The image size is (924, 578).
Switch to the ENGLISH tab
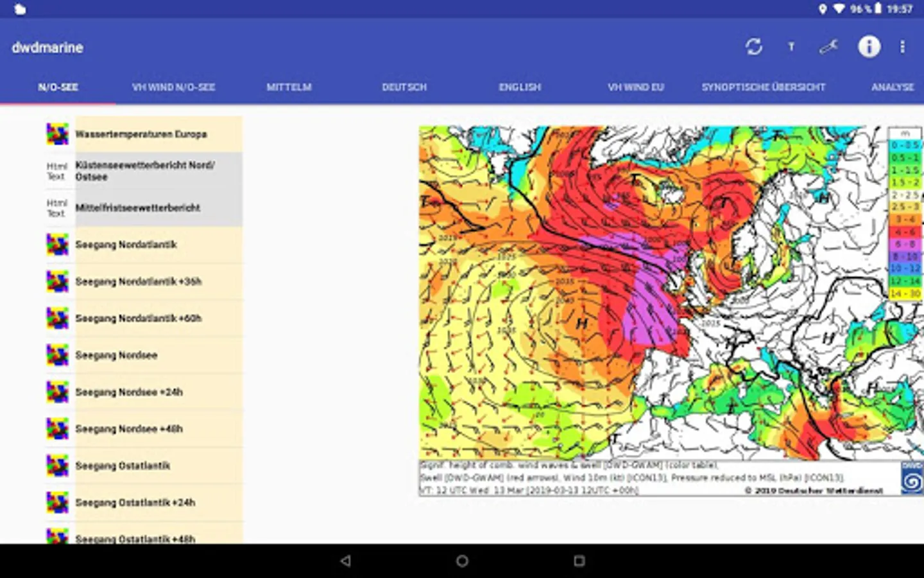pyautogui.click(x=520, y=87)
